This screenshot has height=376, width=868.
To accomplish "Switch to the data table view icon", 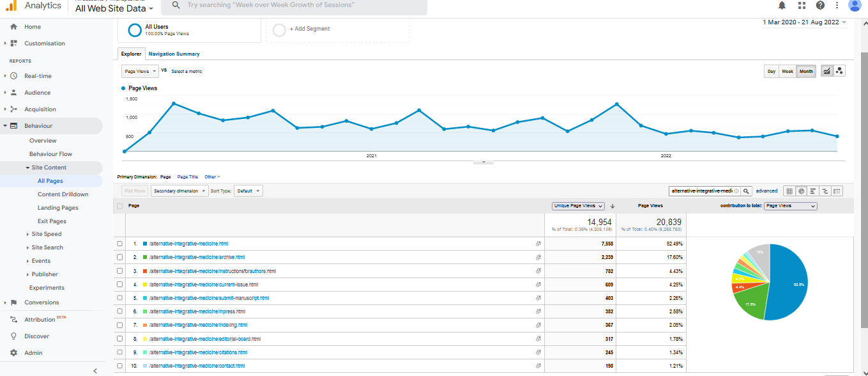I will click(789, 191).
